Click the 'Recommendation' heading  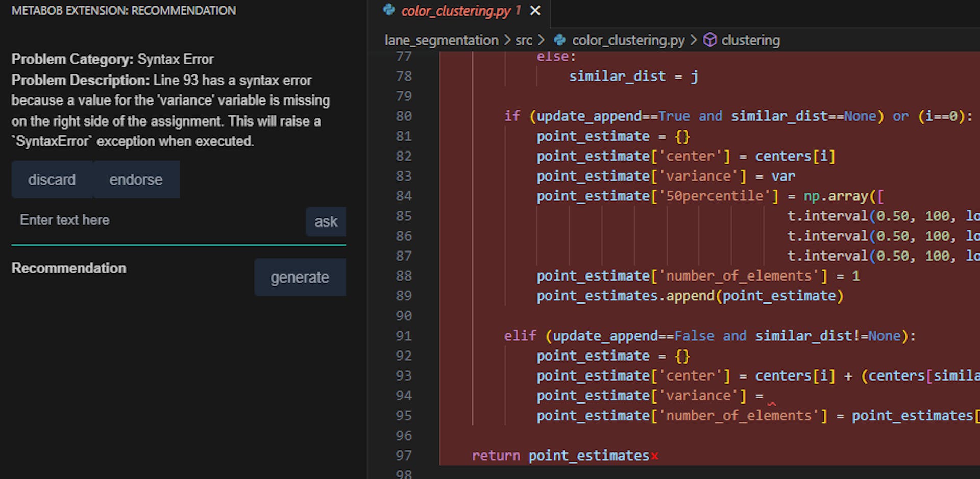(69, 268)
